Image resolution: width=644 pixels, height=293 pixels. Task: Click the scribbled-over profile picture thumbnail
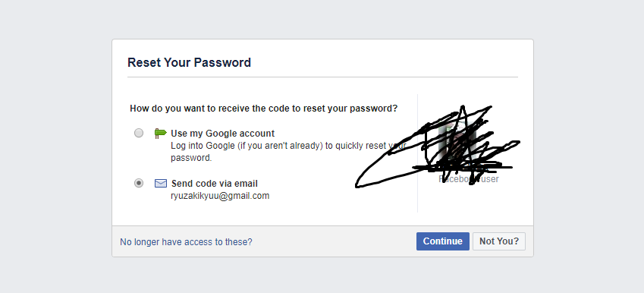click(x=457, y=143)
